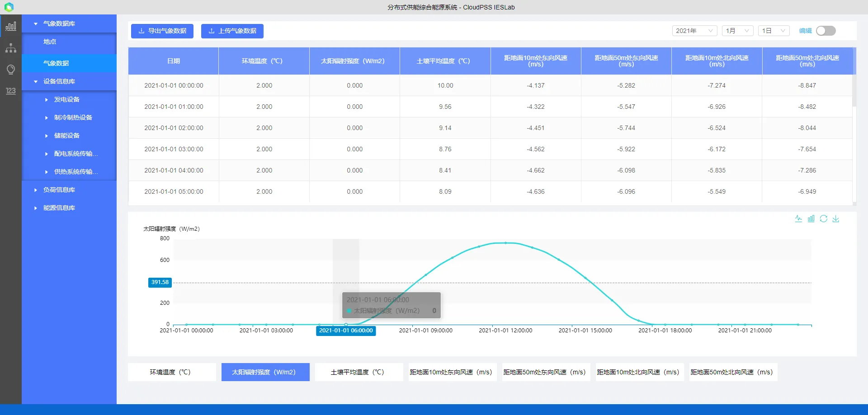
Task: Select 地点 in the sidebar
Action: [x=69, y=42]
